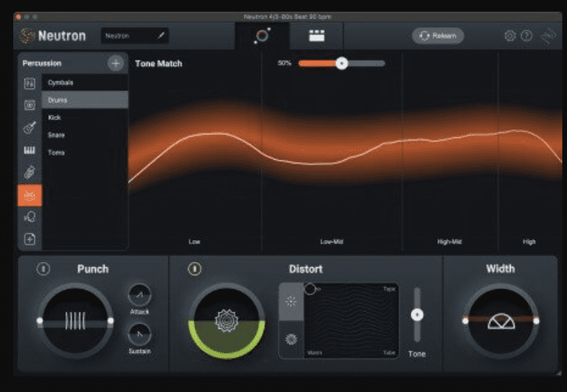Click the Warm corner in Distort pad
567x392 pixels.
click(x=314, y=352)
